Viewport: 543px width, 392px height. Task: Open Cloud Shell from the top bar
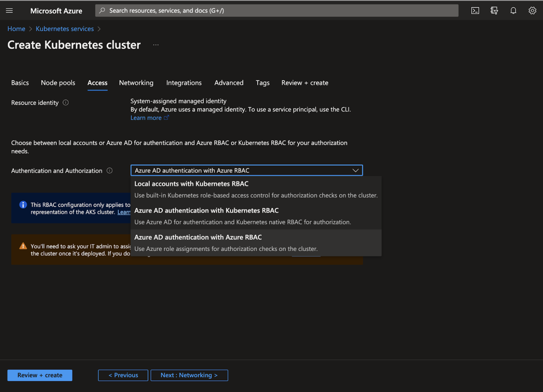475,10
